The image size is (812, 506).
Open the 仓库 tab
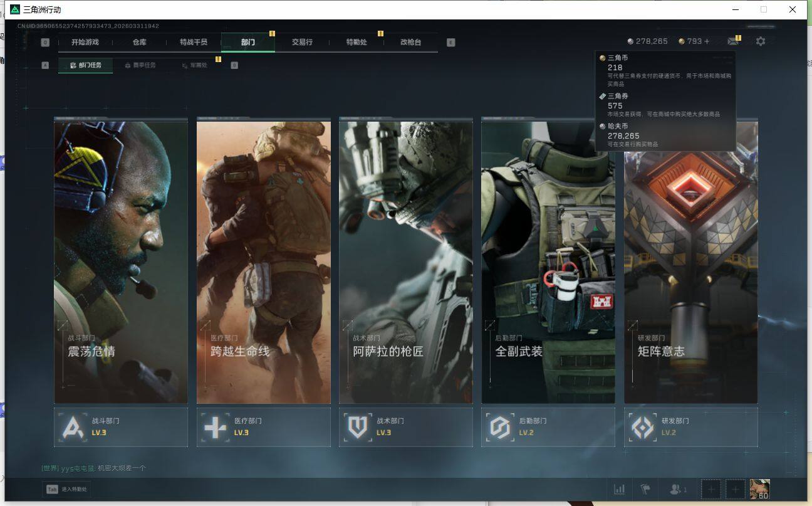[x=139, y=42]
